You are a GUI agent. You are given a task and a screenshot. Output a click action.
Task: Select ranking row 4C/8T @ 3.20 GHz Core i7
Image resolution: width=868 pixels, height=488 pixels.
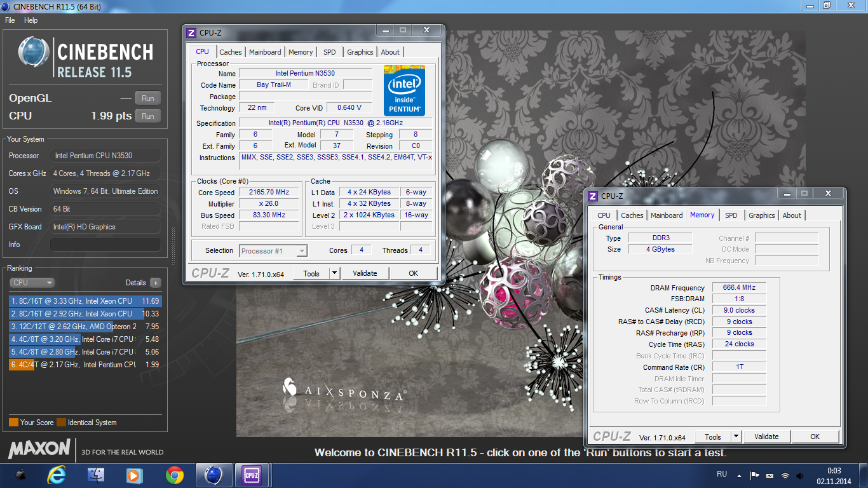point(85,339)
